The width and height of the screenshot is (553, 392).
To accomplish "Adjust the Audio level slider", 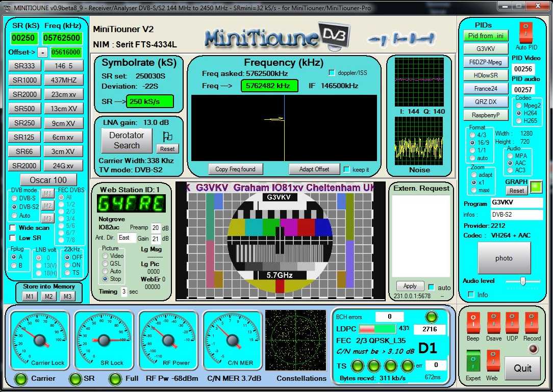I will click(x=523, y=281).
